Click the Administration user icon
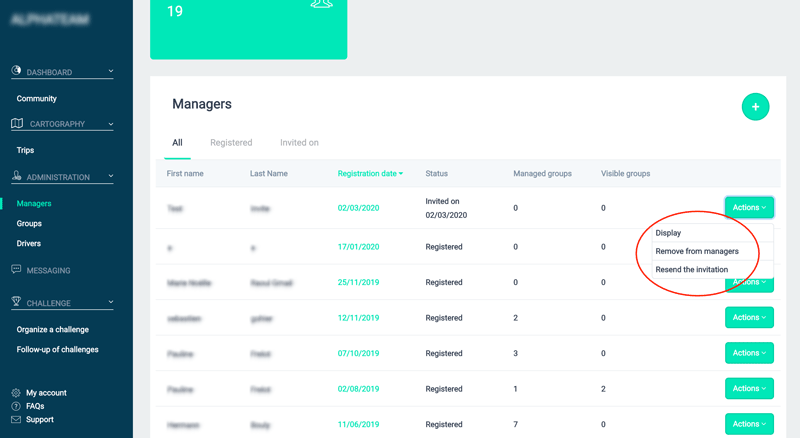 [17, 177]
